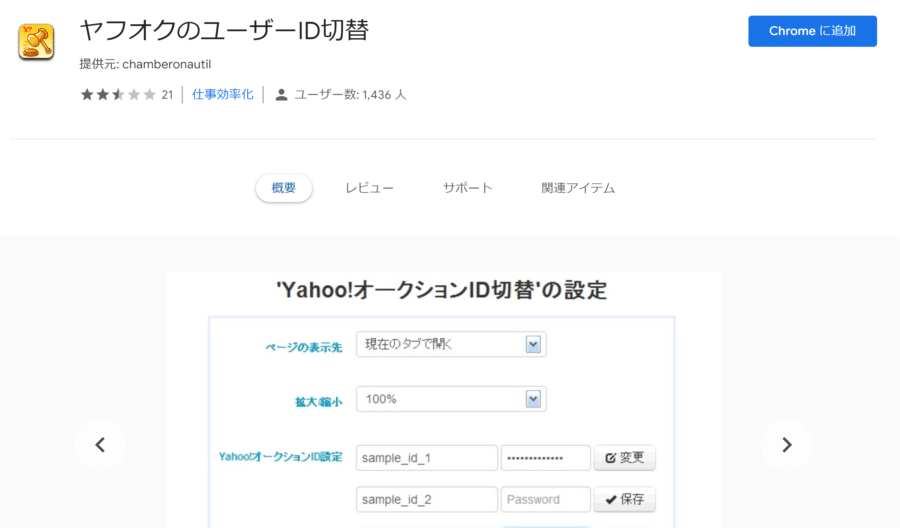Click the sample_id_1 input field
This screenshot has width=900, height=528.
tap(426, 458)
